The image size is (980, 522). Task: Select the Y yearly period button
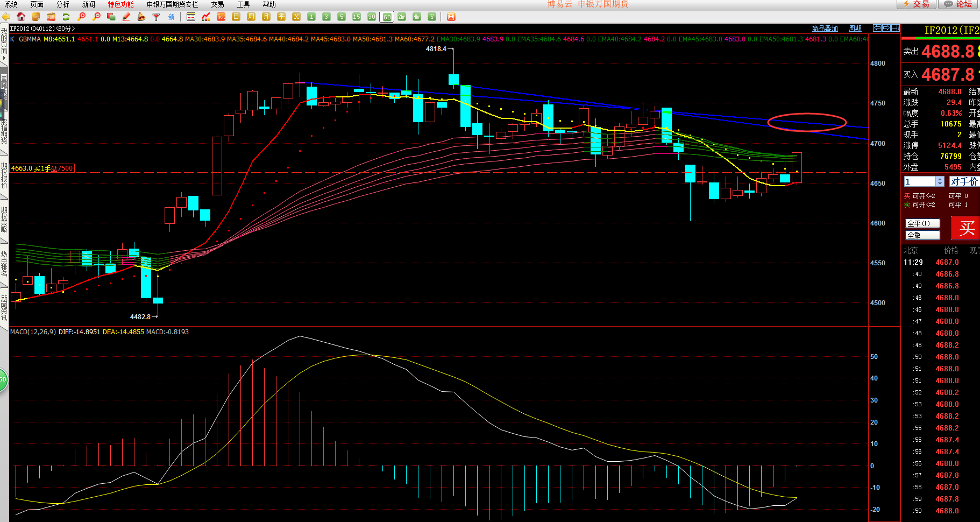432,17
